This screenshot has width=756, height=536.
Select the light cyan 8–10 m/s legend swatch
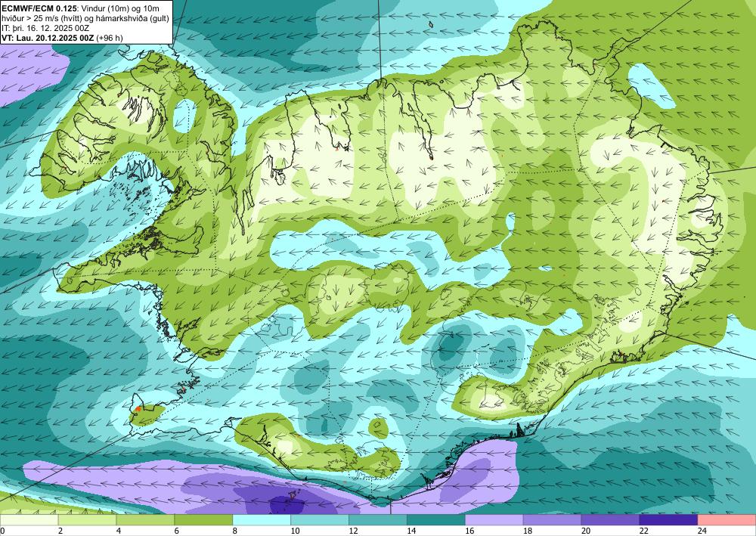[262, 520]
